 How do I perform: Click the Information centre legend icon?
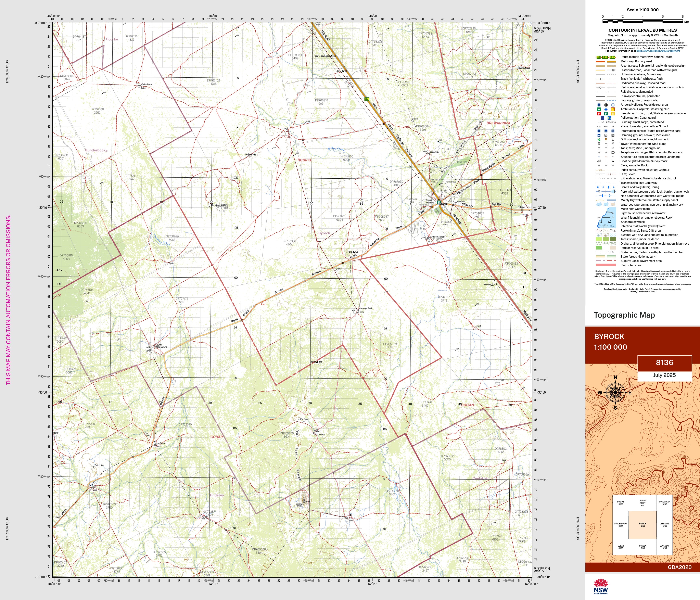click(599, 131)
